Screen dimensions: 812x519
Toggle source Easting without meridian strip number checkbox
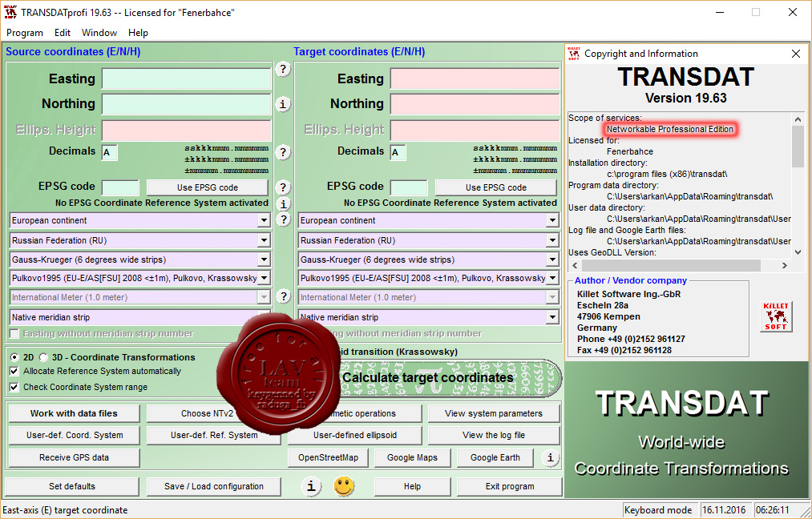coord(14,334)
